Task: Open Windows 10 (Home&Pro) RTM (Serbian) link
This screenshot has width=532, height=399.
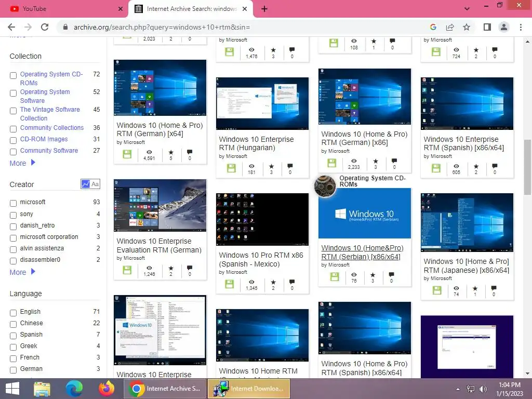Action: [362, 252]
